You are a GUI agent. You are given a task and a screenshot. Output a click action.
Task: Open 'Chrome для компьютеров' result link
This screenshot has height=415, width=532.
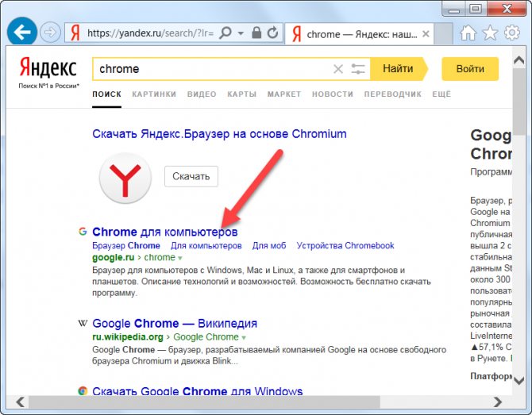click(x=165, y=232)
